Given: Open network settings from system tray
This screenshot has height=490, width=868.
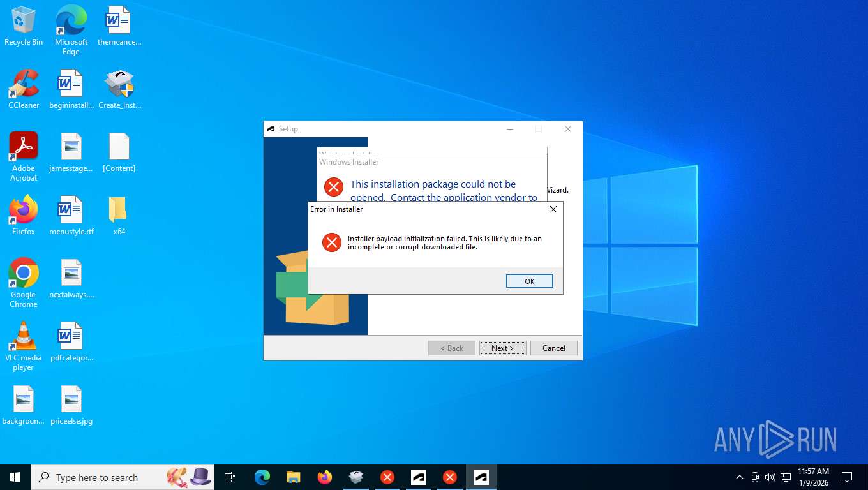Looking at the screenshot, I should [x=786, y=477].
